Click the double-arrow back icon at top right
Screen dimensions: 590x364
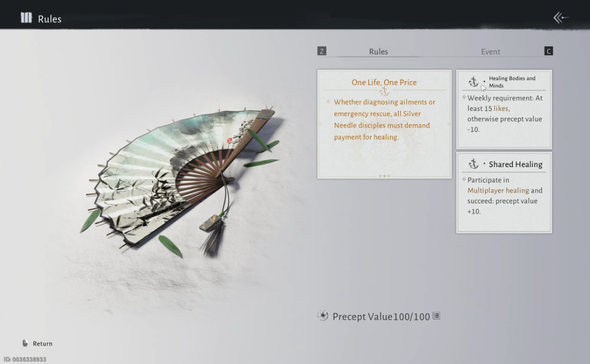[x=561, y=18]
